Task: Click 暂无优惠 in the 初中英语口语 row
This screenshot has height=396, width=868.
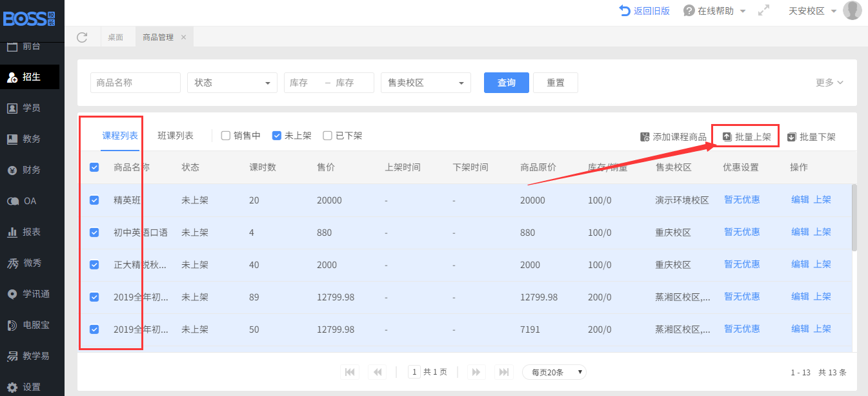Action: click(742, 232)
